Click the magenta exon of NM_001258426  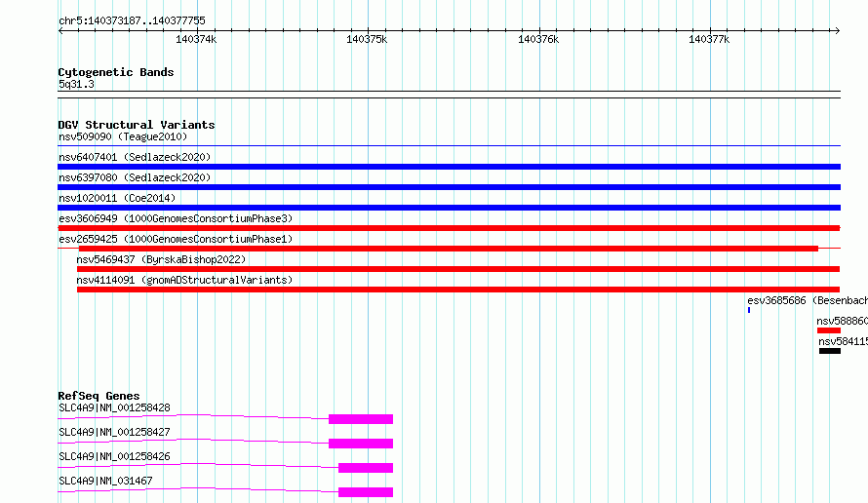point(366,468)
